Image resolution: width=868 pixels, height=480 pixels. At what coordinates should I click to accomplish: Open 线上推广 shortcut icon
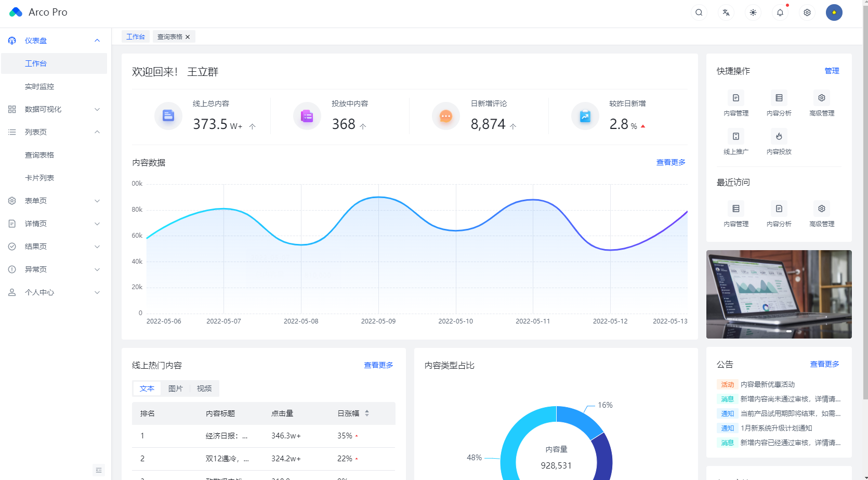click(x=736, y=136)
